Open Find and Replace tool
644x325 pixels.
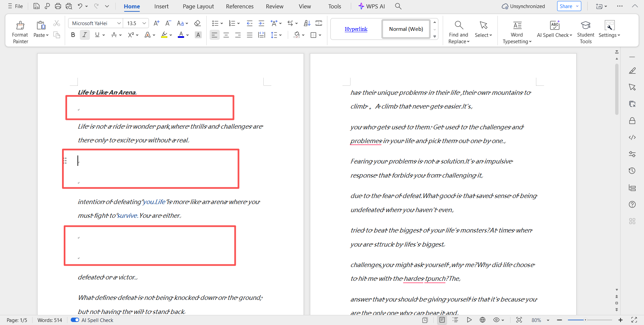[x=459, y=26]
